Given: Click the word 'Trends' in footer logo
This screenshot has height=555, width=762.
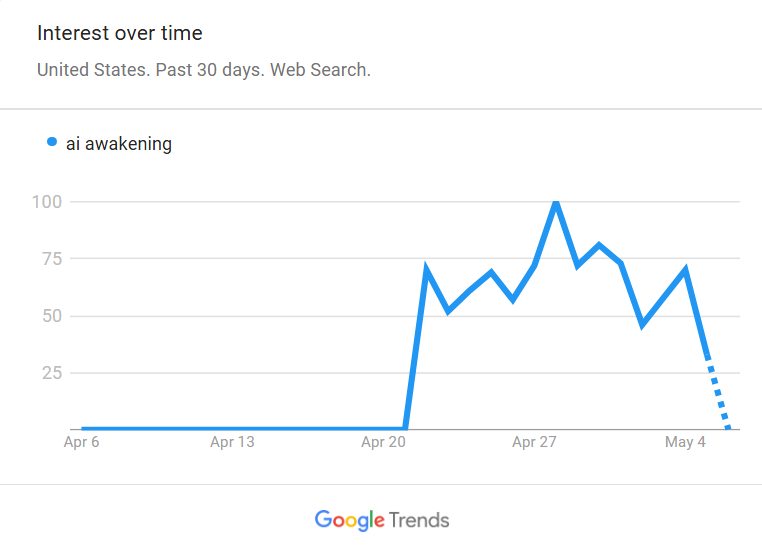Looking at the screenshot, I should point(419,520).
